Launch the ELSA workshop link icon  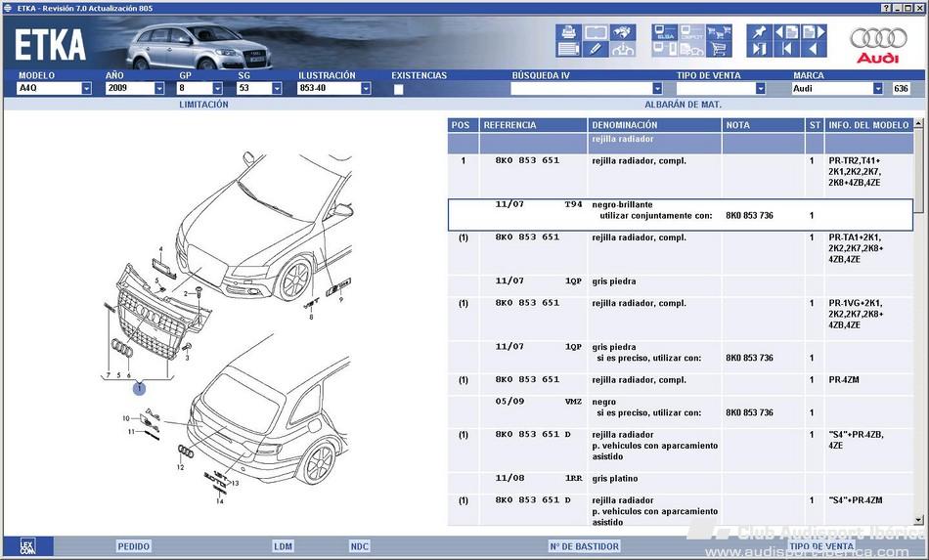tap(665, 32)
